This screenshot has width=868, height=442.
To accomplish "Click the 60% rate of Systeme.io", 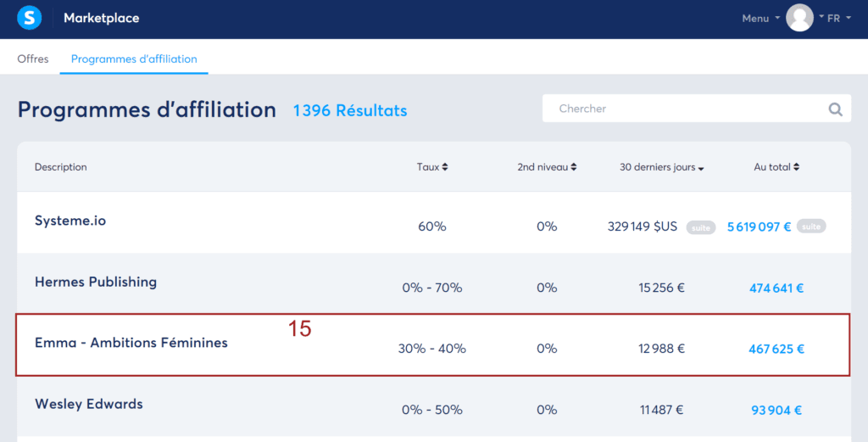I will (432, 227).
